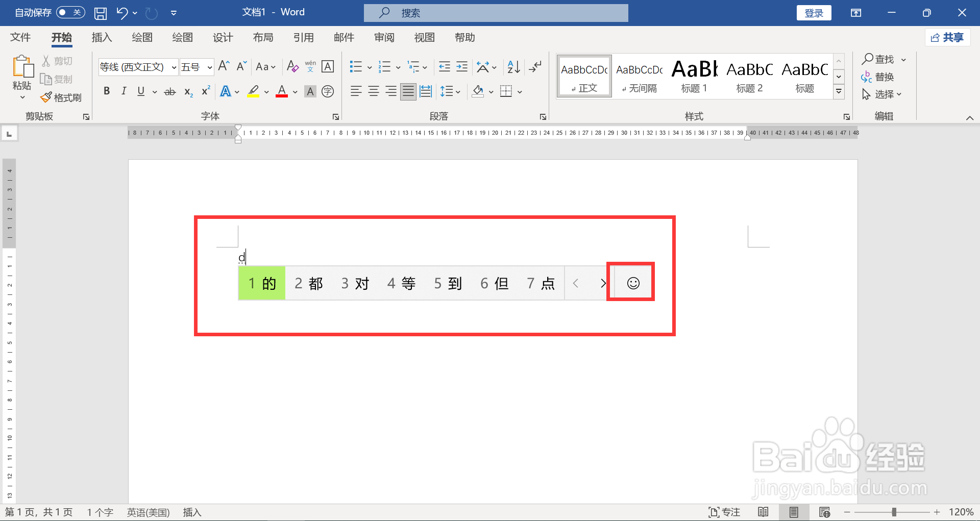Click the Align Right icon
This screenshot has width=980, height=521.
click(391, 91)
